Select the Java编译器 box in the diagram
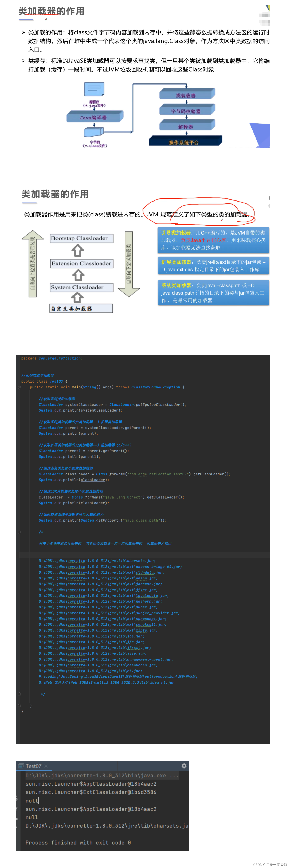 [x=95, y=117]
